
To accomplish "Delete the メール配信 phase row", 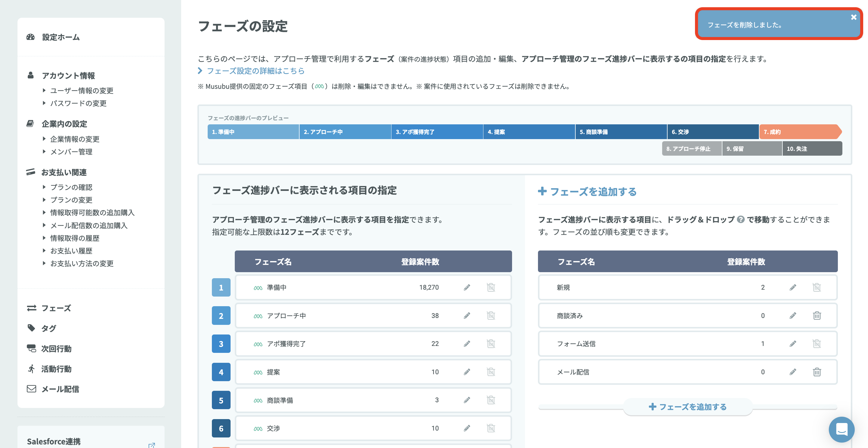I will pos(817,372).
